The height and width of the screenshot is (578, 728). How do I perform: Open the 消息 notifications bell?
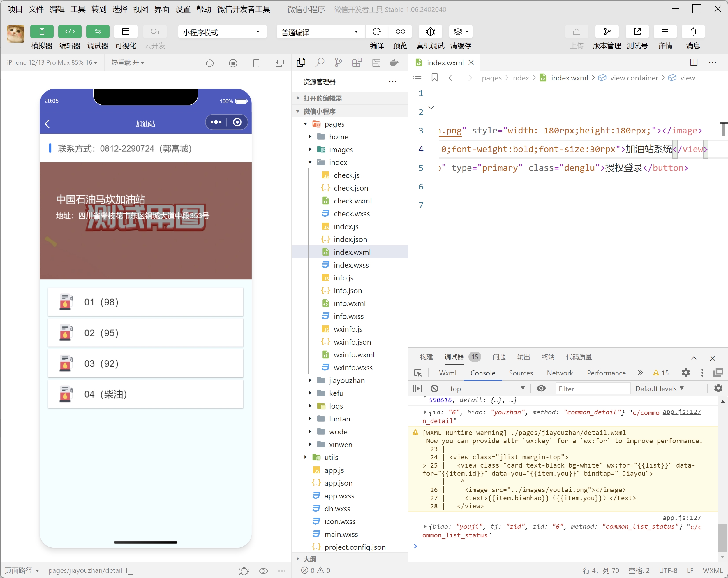click(x=693, y=32)
